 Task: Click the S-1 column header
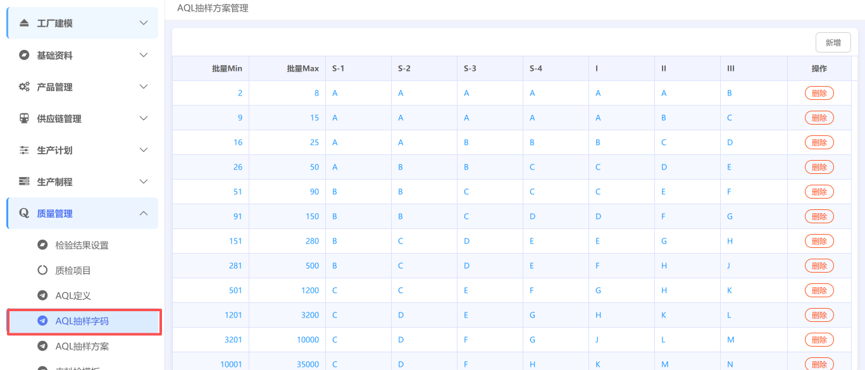[359, 69]
